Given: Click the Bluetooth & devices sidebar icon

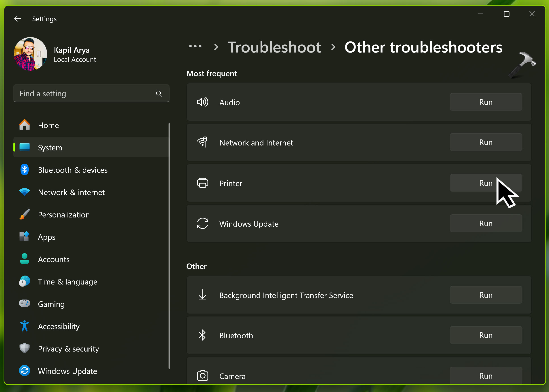Looking at the screenshot, I should pos(25,170).
